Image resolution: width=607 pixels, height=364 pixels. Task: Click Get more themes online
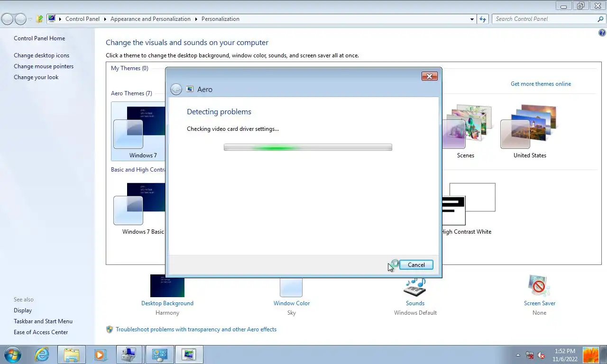click(541, 84)
